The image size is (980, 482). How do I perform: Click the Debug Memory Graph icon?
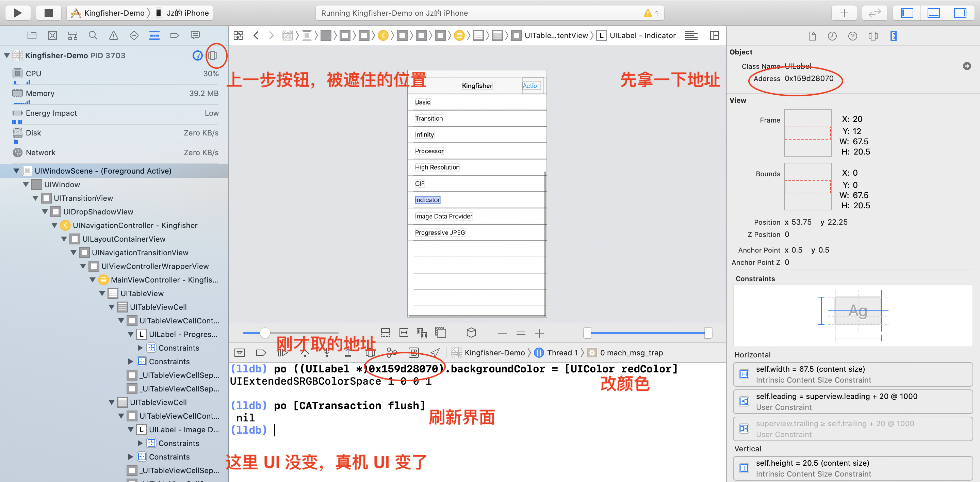pos(391,353)
